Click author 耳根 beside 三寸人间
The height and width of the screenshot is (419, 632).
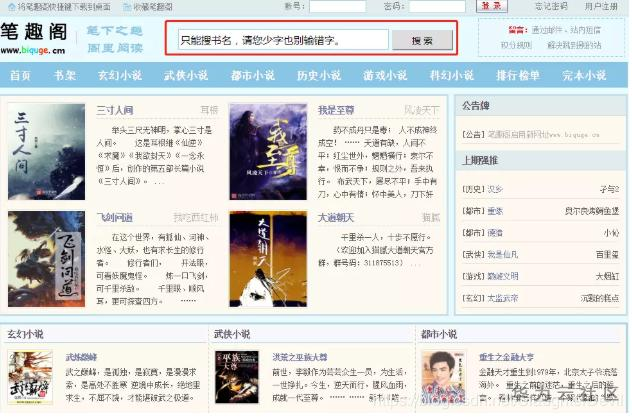pyautogui.click(x=209, y=110)
